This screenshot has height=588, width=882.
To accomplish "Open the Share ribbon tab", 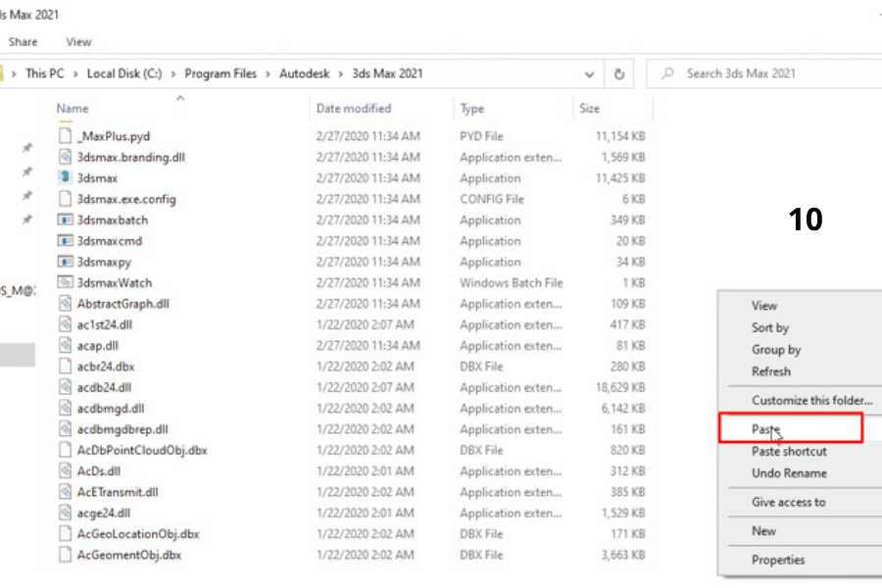I will click(x=24, y=42).
